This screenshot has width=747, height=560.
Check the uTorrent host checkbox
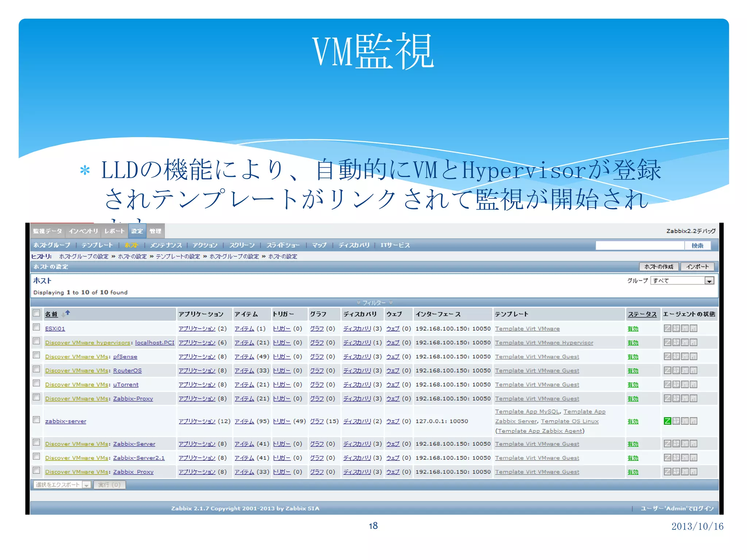click(x=36, y=383)
